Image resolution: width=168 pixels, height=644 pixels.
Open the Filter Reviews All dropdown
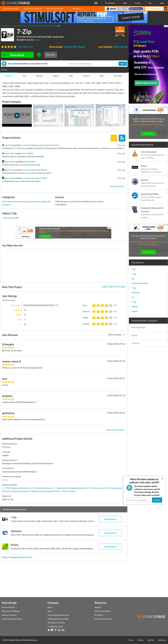pos(124,335)
